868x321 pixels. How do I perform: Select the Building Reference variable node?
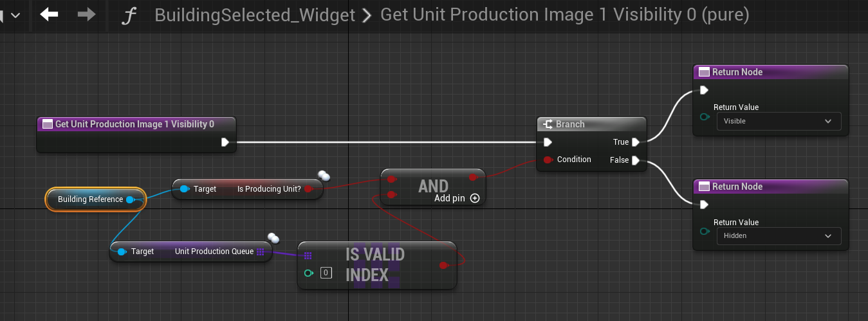coord(90,199)
